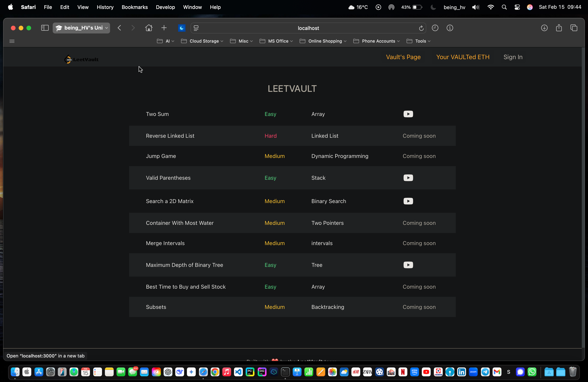588x382 pixels.
Task: Toggle Safari sidebar visibility
Action: pos(45,28)
